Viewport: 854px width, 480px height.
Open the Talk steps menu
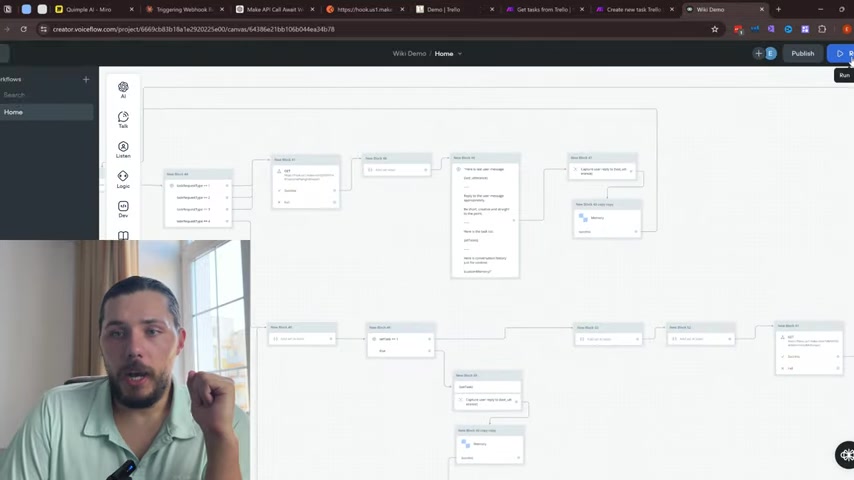click(123, 120)
